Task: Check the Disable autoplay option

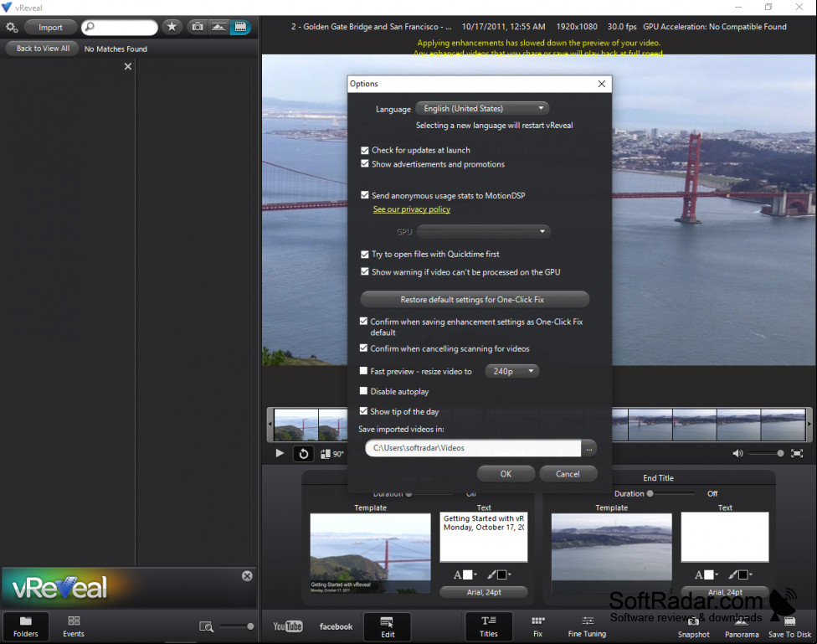Action: click(363, 390)
